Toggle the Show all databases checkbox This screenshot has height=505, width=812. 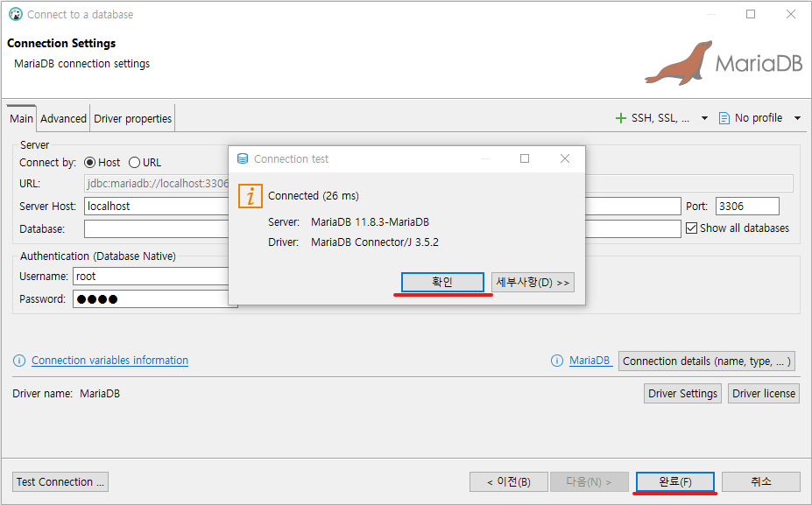point(691,228)
